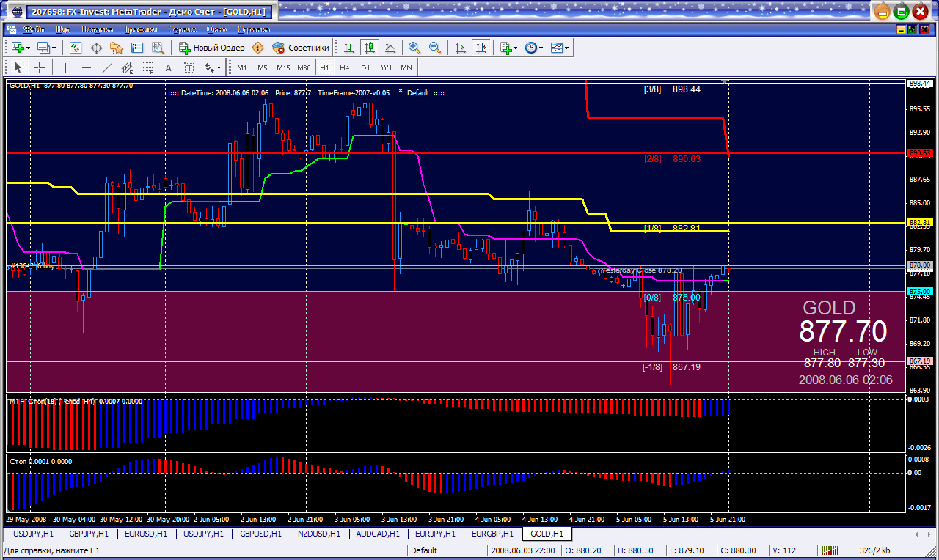Select the equidistant channel tool
939x560 pixels.
tap(127, 67)
